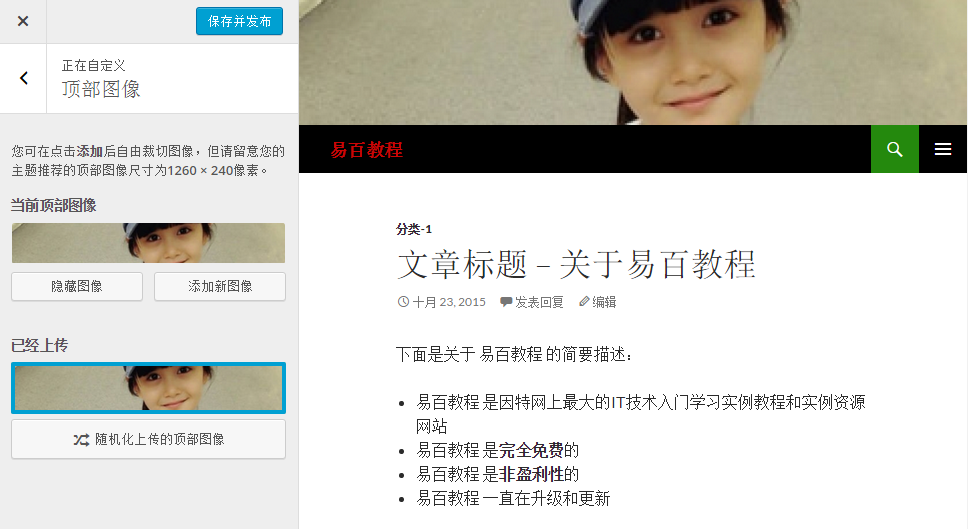Click the clock icon beside 十月 23, 2015
This screenshot has width=968, height=529.
point(403,302)
